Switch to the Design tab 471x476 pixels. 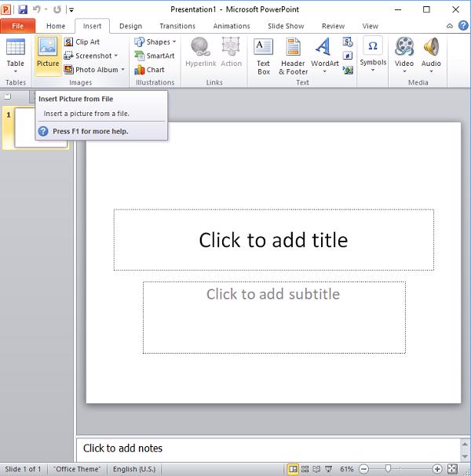coord(130,26)
